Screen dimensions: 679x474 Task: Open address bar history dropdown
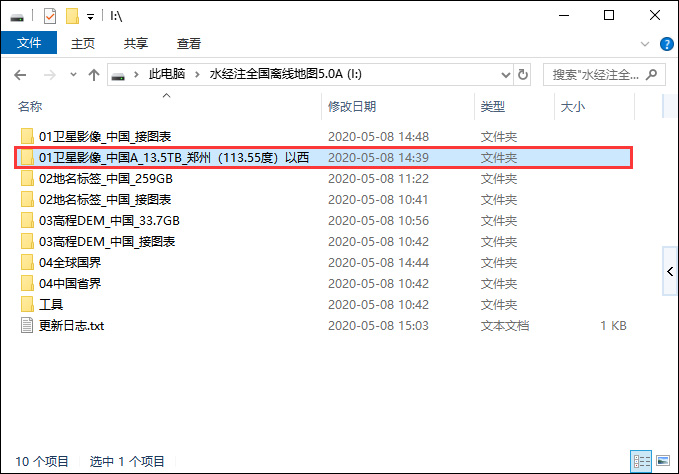[505, 75]
